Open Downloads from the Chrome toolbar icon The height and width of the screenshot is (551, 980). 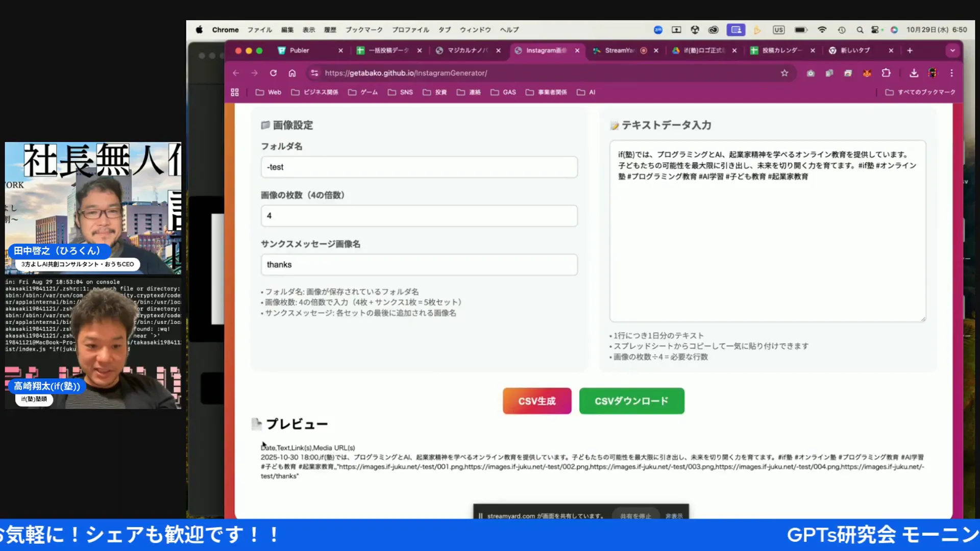[x=914, y=73]
